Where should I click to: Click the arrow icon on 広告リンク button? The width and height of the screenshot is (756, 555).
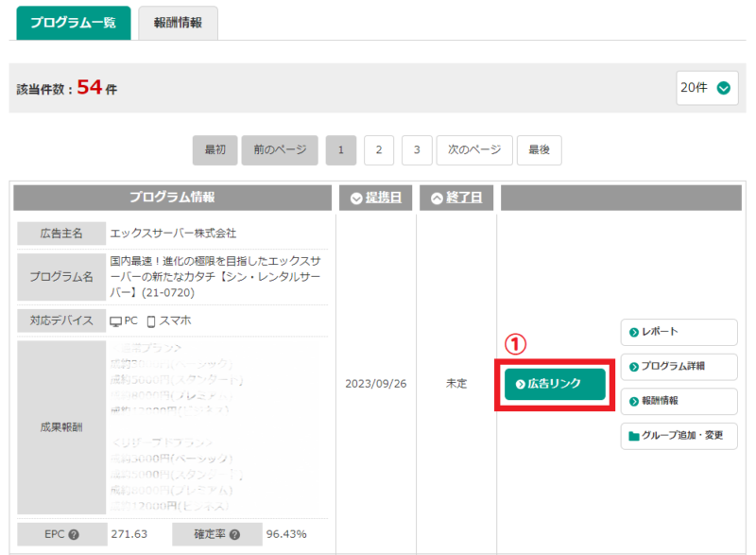[521, 384]
